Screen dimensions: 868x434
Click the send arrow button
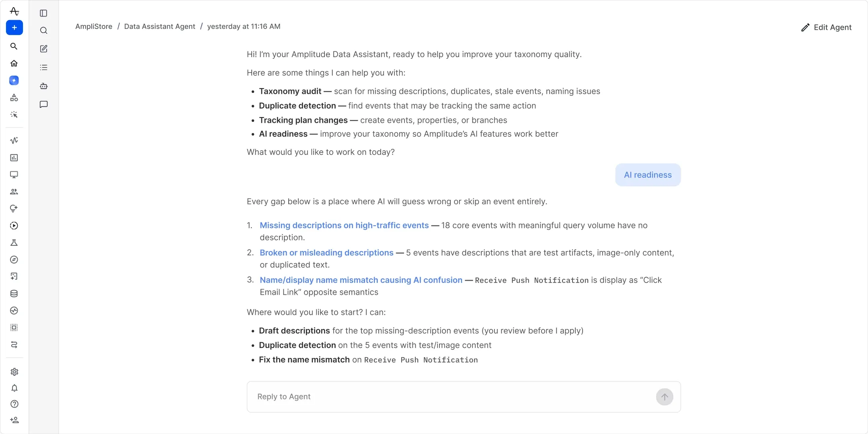click(x=665, y=397)
